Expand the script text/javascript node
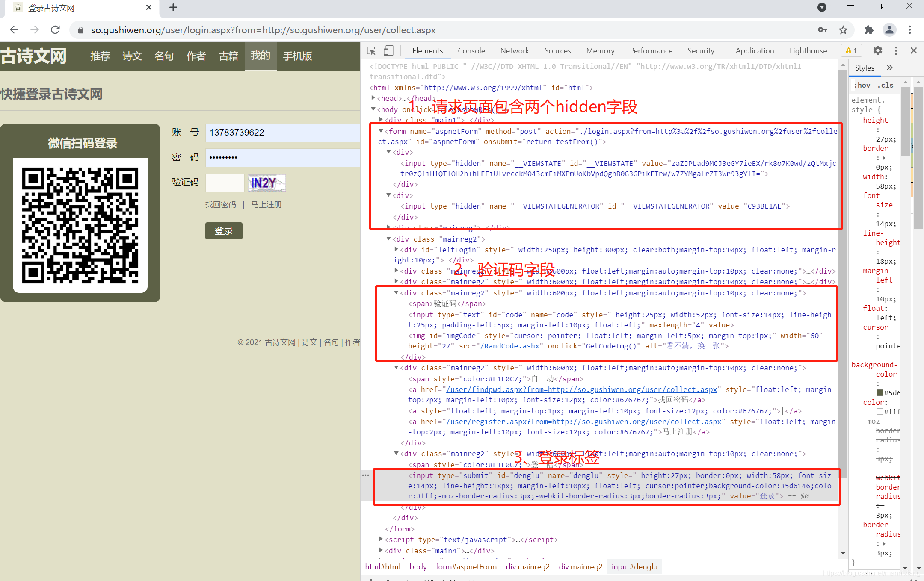 pyautogui.click(x=381, y=539)
